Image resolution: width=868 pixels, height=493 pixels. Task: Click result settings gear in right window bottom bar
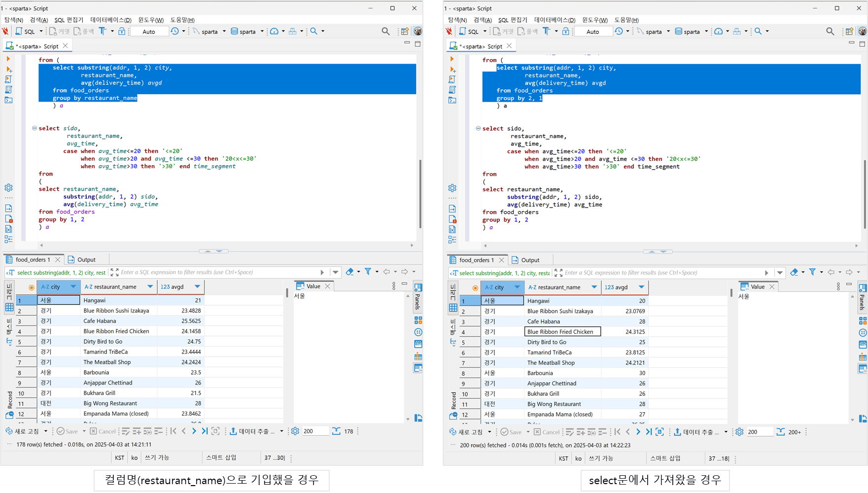tap(739, 432)
